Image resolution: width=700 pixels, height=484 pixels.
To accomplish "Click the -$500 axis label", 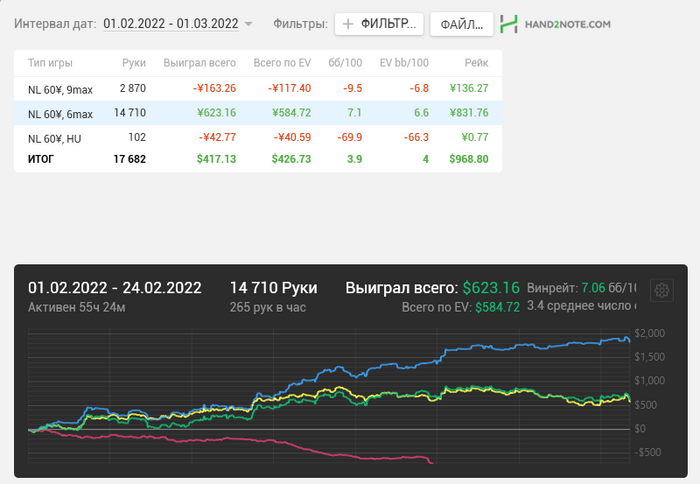I will (649, 452).
